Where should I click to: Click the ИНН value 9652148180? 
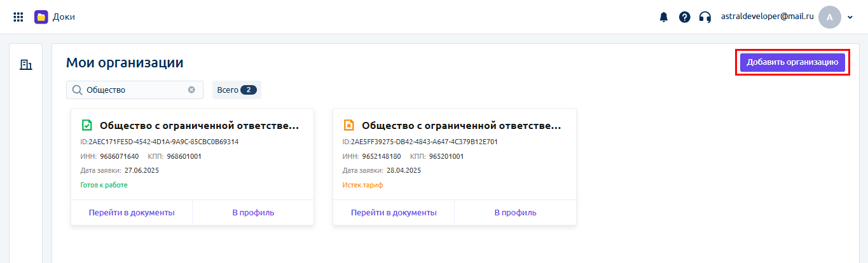pos(382,156)
